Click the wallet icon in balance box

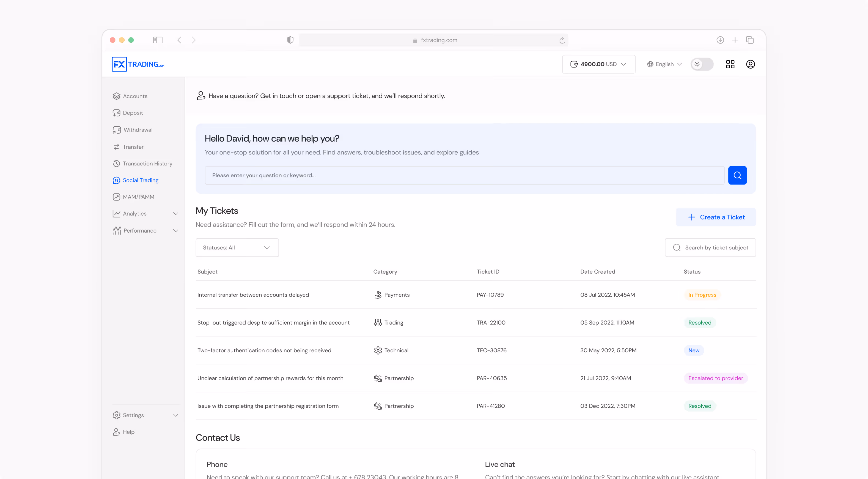point(574,64)
